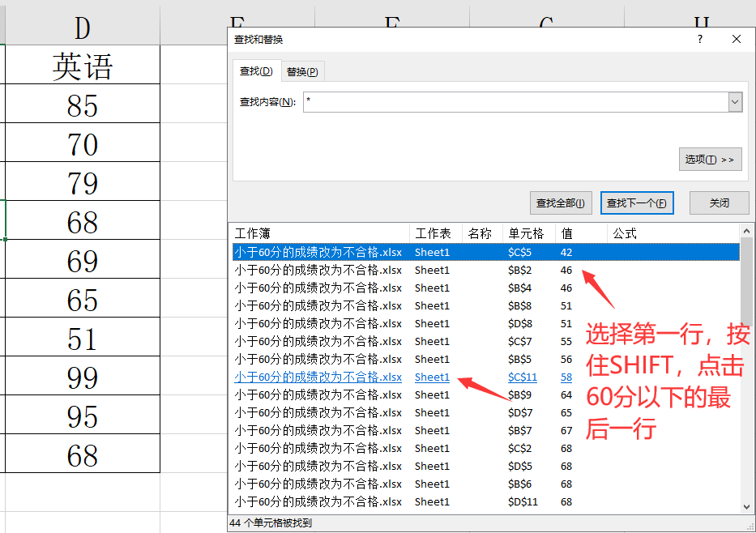Image resolution: width=756 pixels, height=533 pixels.
Task: Click the 查找下一个(F) button
Action: pyautogui.click(x=636, y=203)
